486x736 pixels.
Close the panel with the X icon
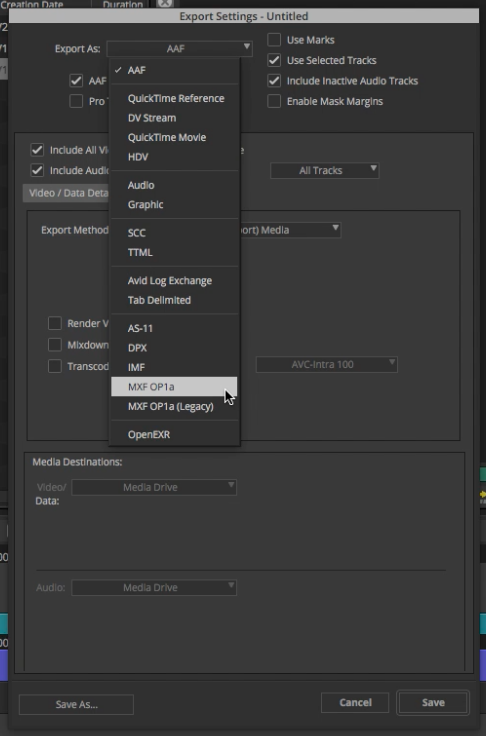click(x=165, y=4)
